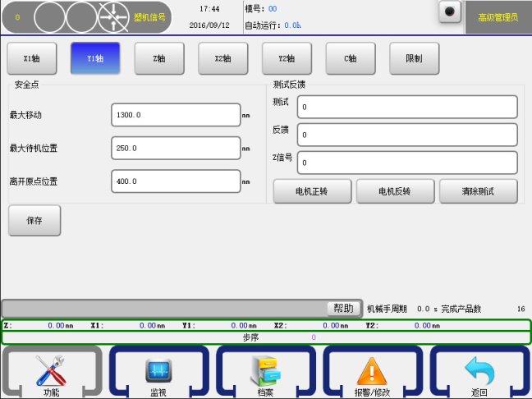Image resolution: width=532 pixels, height=399 pixels.
Task: Switch to the X1轴 tab
Action: 31,58
